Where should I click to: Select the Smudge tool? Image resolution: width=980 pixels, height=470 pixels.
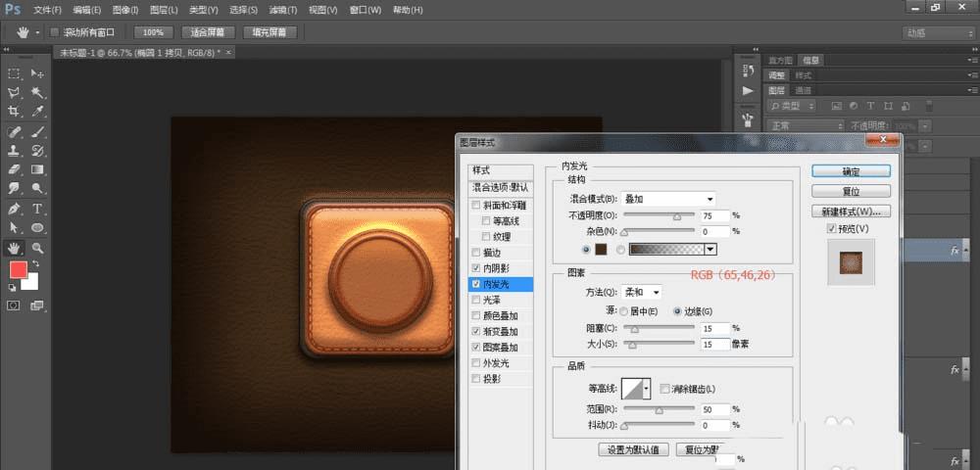(x=13, y=188)
